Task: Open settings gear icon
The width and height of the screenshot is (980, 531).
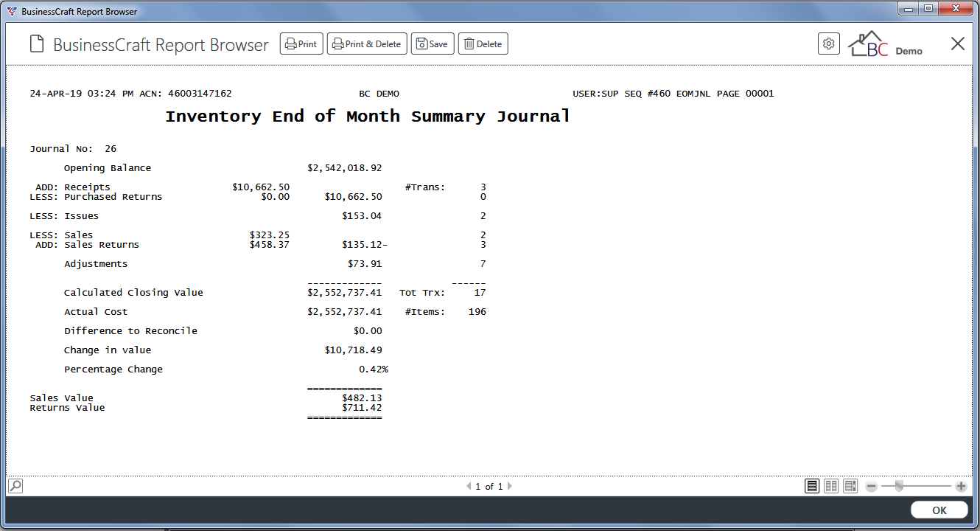Action: [829, 44]
